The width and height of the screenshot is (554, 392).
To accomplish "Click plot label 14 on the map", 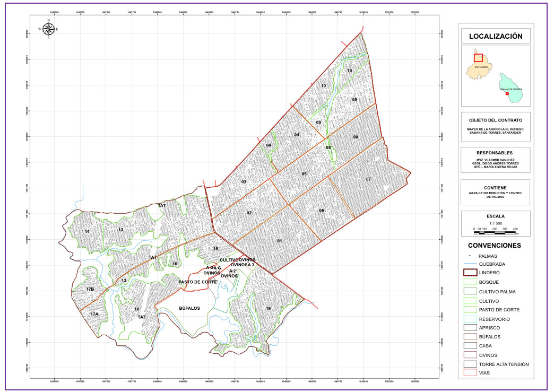I will (87, 231).
